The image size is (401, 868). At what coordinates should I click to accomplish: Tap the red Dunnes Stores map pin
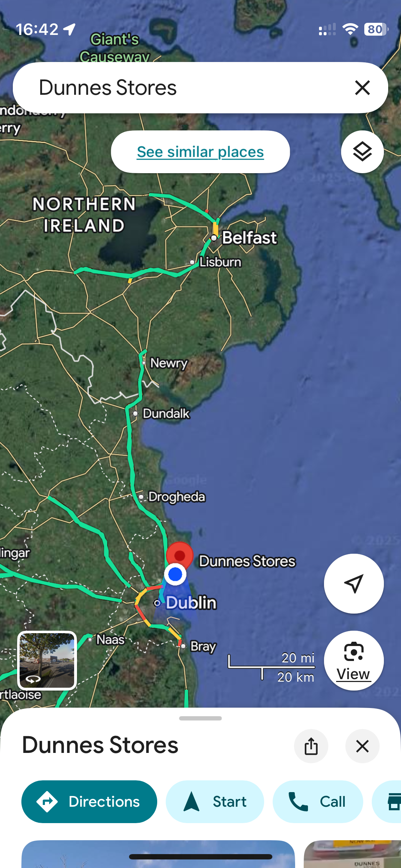click(x=180, y=556)
